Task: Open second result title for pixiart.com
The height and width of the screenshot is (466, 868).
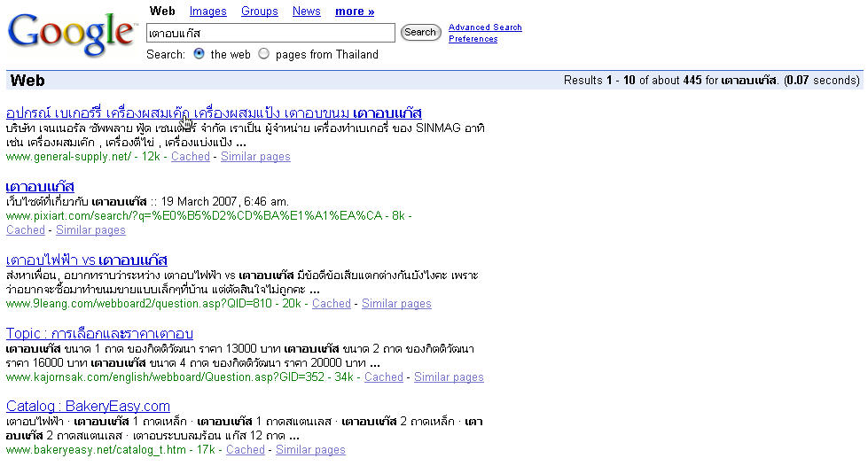Action: pos(40,187)
